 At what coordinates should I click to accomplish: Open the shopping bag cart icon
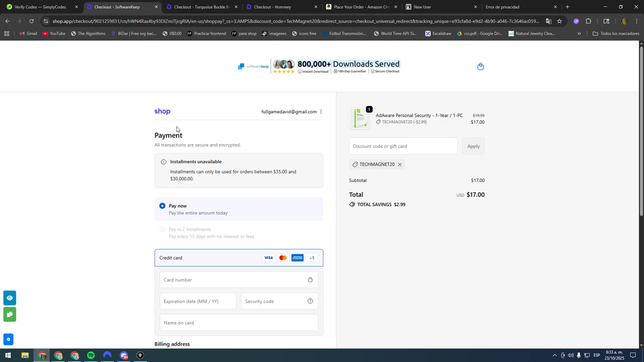(480, 66)
